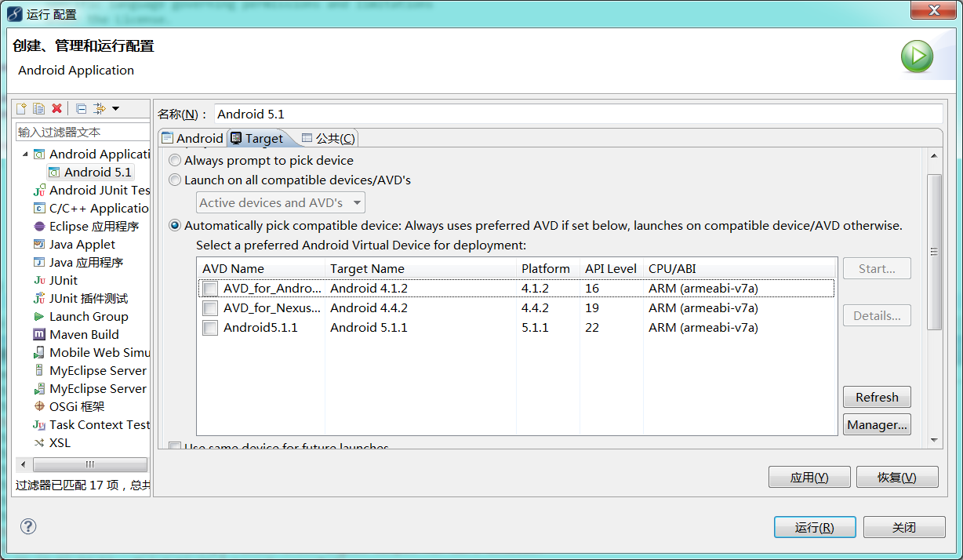Screen dimensions: 963x560
Task: Click the 应用(Y) apply button
Action: click(x=809, y=477)
